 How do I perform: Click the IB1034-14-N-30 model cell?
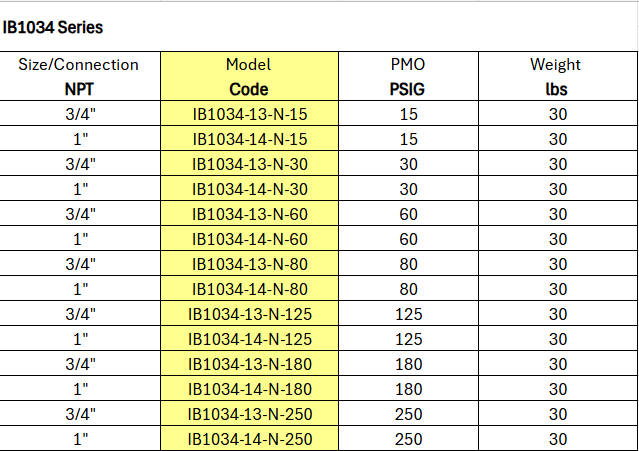point(249,189)
